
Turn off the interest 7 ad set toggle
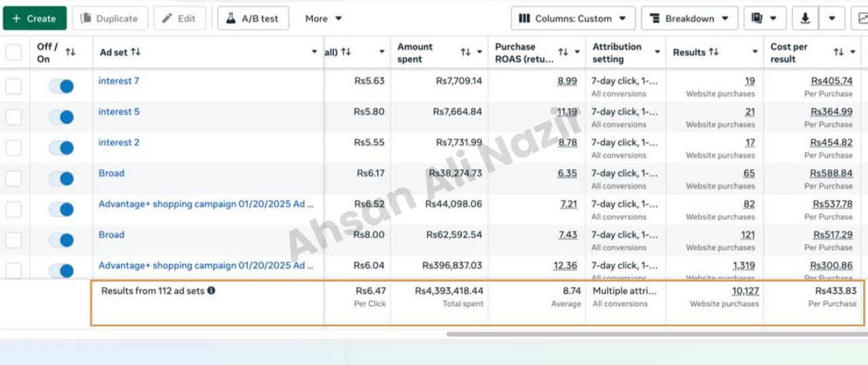click(61, 86)
